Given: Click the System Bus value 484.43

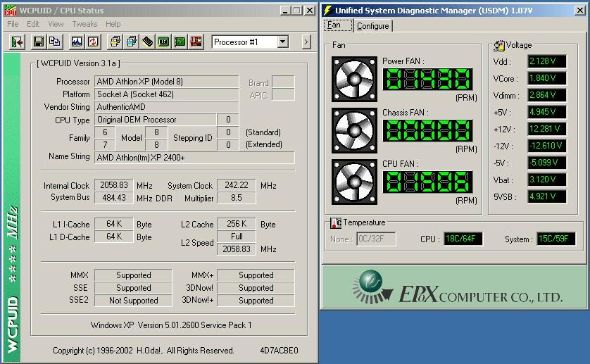Looking at the screenshot, I should pyautogui.click(x=113, y=198).
